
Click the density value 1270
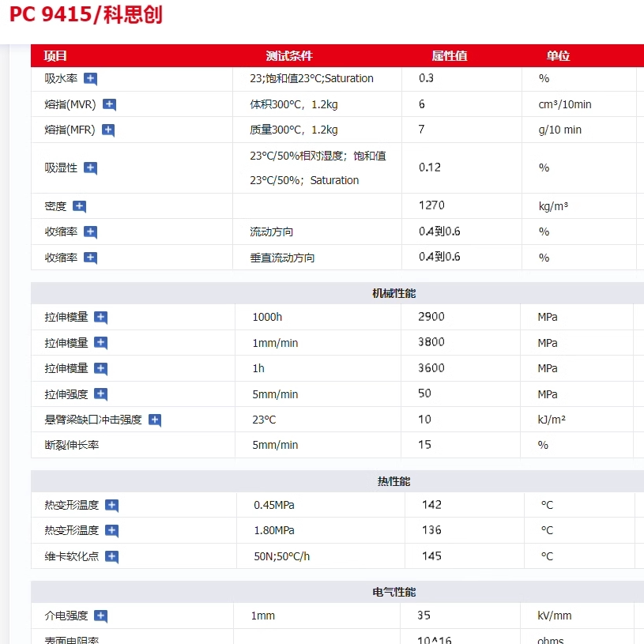pos(431,205)
